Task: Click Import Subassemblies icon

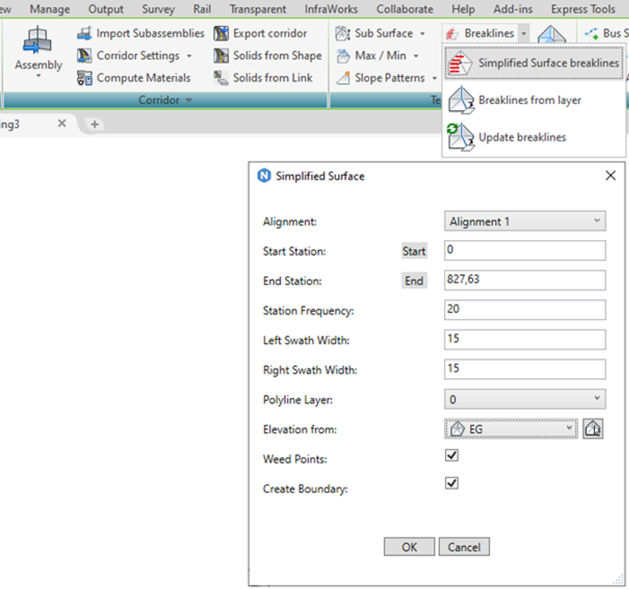Action: click(84, 33)
